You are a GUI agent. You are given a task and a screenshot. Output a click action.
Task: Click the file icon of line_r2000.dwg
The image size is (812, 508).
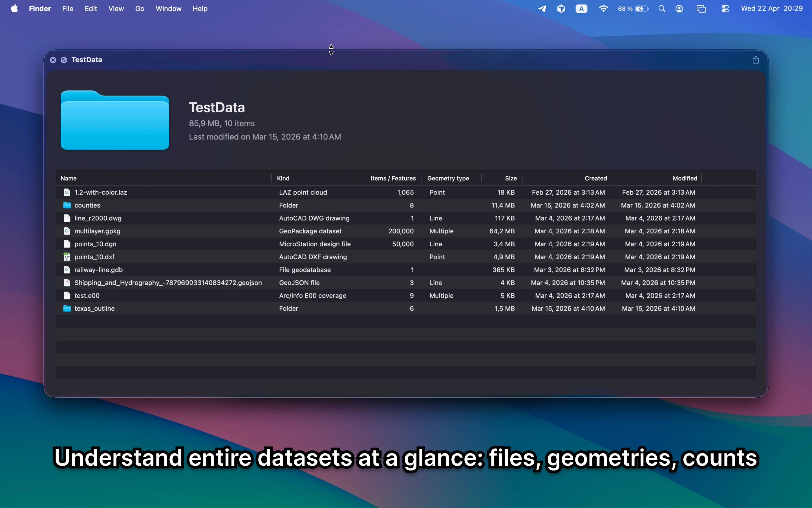tap(67, 218)
